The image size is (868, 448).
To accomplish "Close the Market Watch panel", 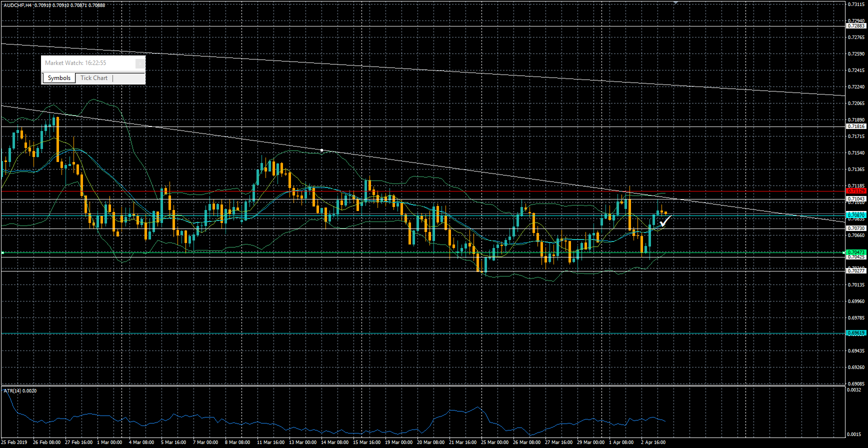I will coord(140,63).
